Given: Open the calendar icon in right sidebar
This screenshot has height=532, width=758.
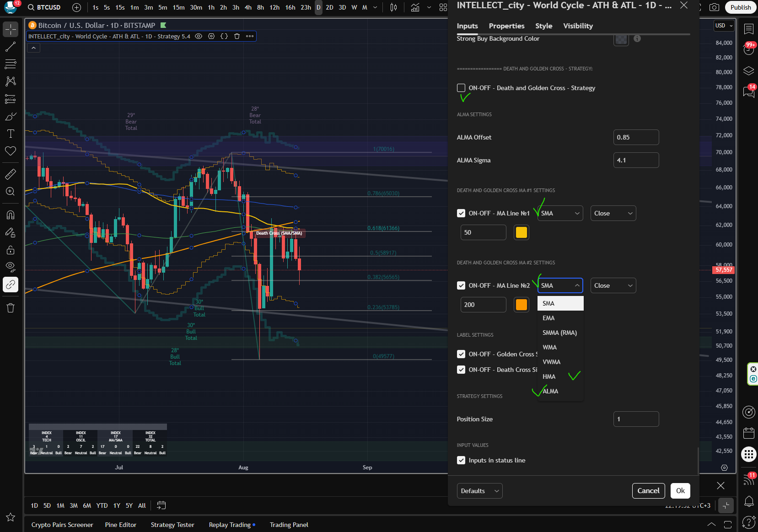Looking at the screenshot, I should click(749, 433).
